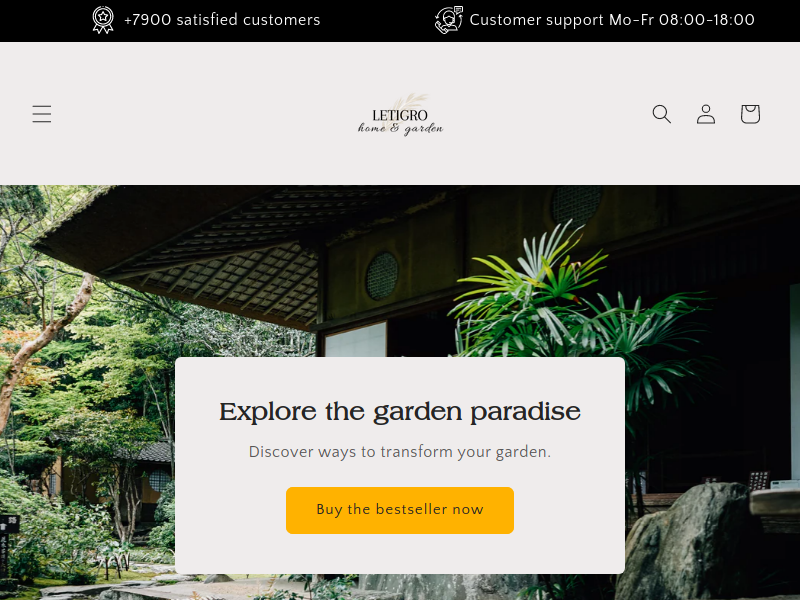Image resolution: width=800 pixels, height=600 pixels.
Task: Open the shopping cart bag icon
Action: point(750,114)
